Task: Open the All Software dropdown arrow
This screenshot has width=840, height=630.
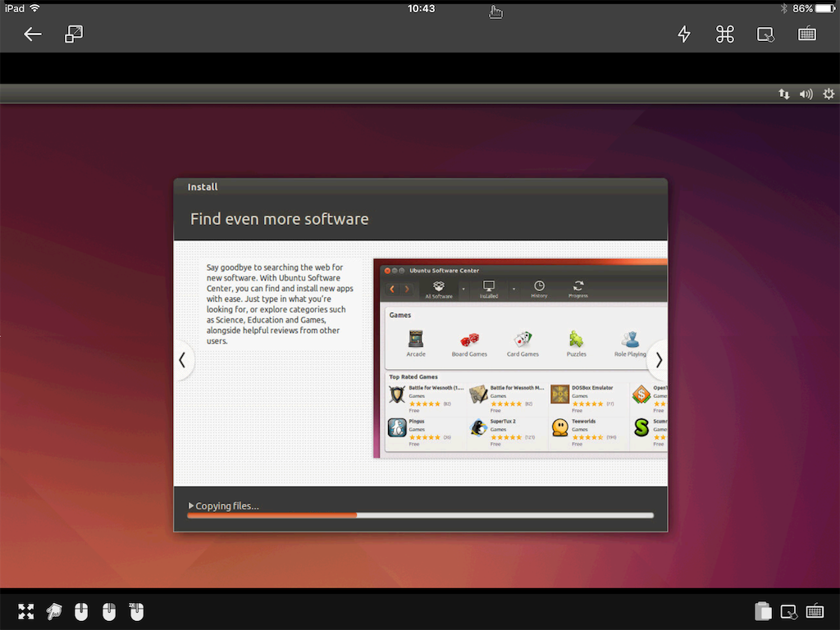Action: pos(463,290)
